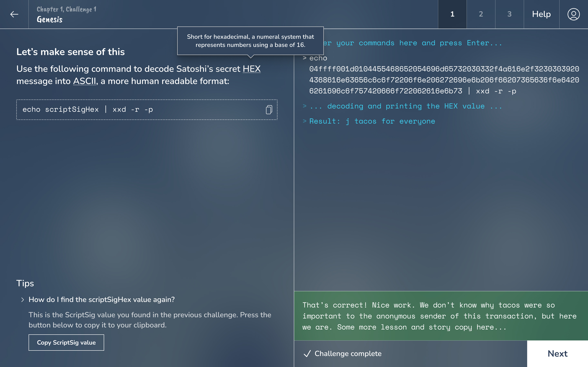Click the Challenge complete checkmark icon
Screen dimensions: 588x367
307,354
